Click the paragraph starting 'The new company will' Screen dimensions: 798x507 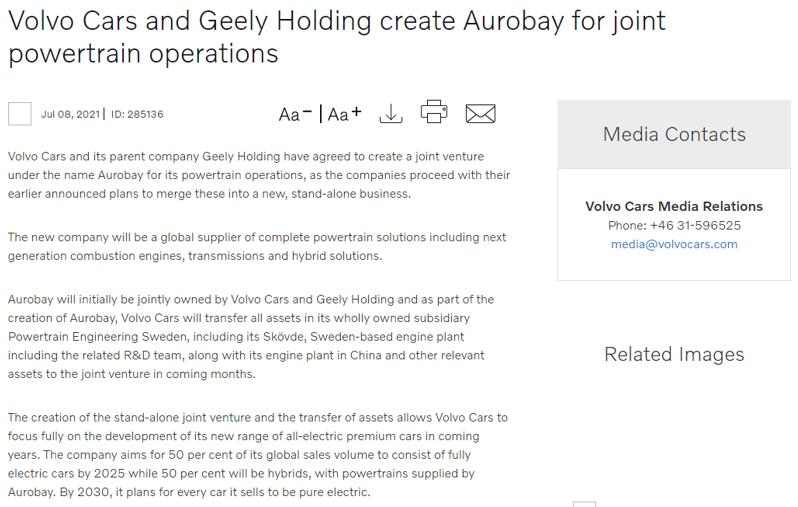[x=257, y=246]
